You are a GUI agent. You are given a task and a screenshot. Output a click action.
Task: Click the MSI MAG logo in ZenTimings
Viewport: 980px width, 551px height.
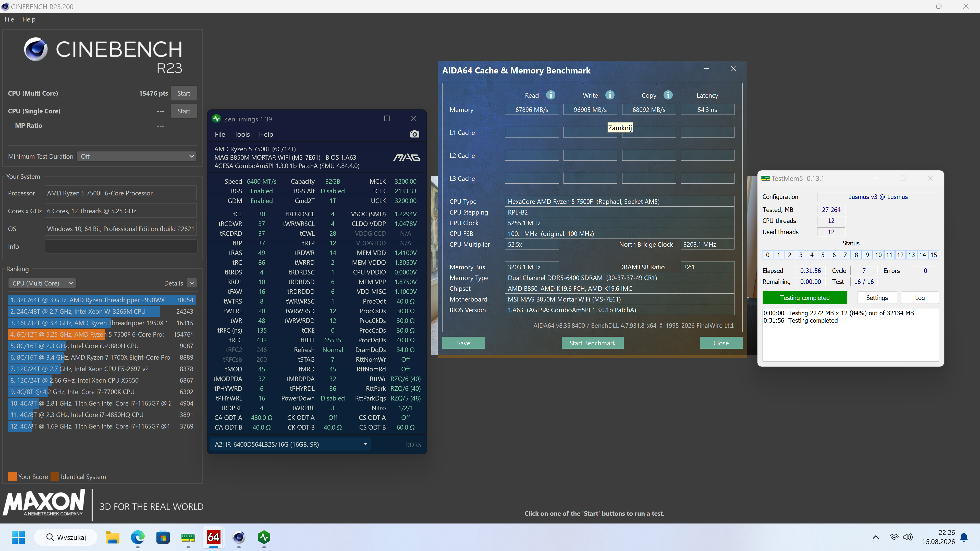(407, 157)
